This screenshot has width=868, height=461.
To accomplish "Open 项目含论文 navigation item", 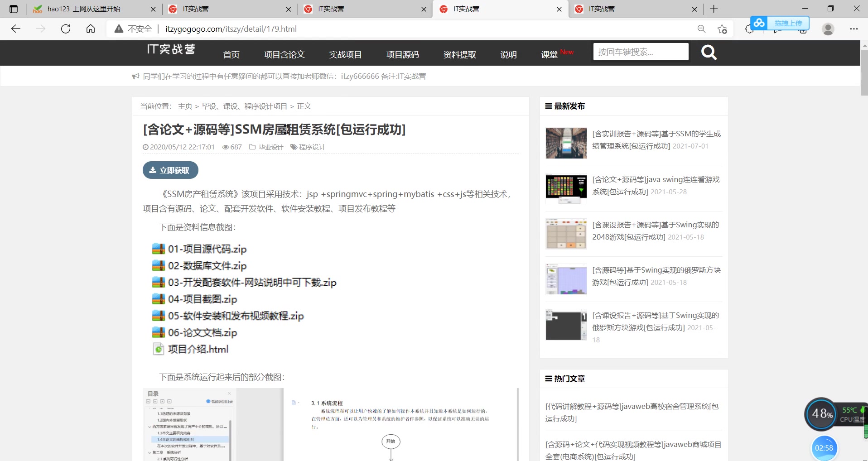I will [285, 55].
